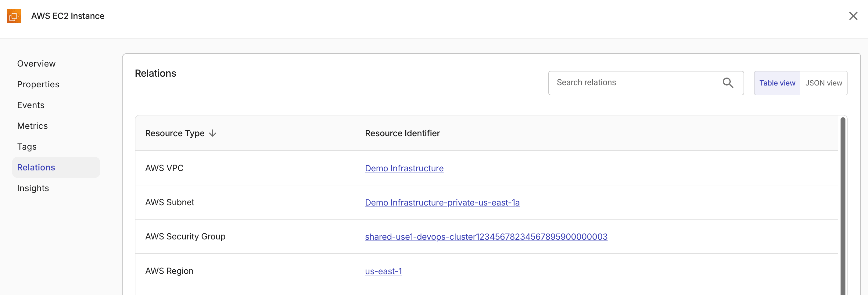This screenshot has width=868, height=295.
Task: Select the AWS VPC cell
Action: (164, 168)
